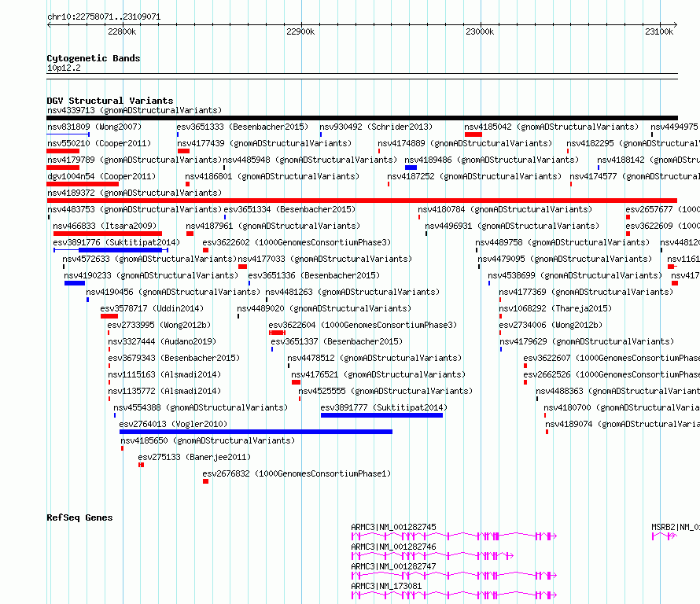This screenshot has height=604, width=700.
Task: Click the ARMC3 NM_001282745 gene glyph
Action: pyautogui.click(x=454, y=536)
